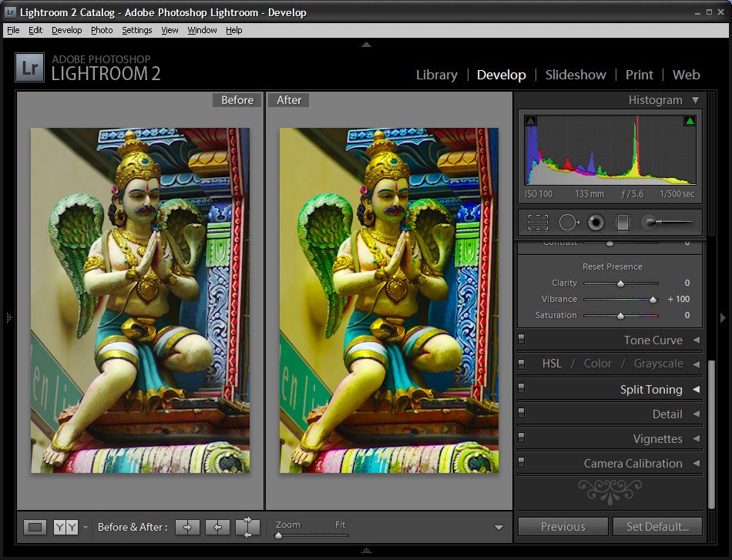
Task: Select the Color tab in HSL panel
Action: click(x=598, y=364)
